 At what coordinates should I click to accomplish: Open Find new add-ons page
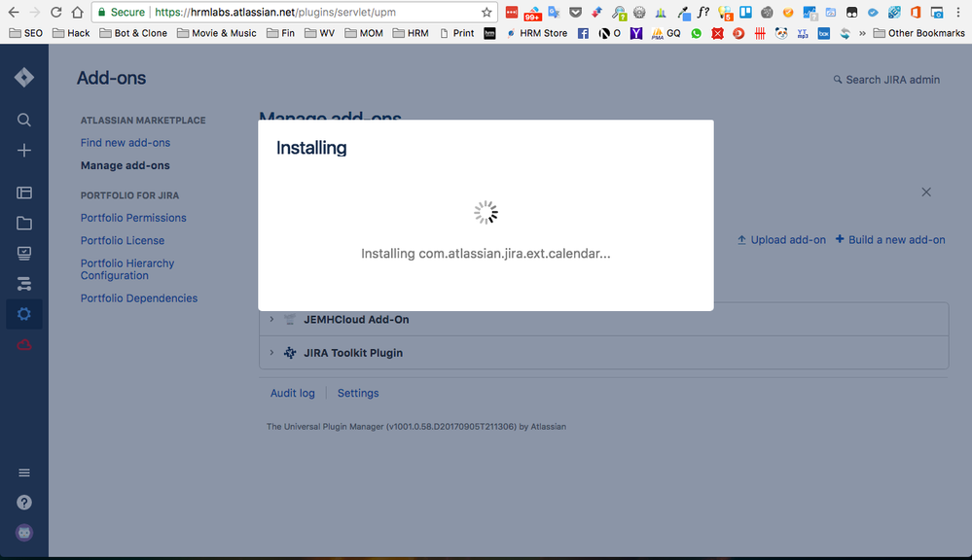pos(126,143)
